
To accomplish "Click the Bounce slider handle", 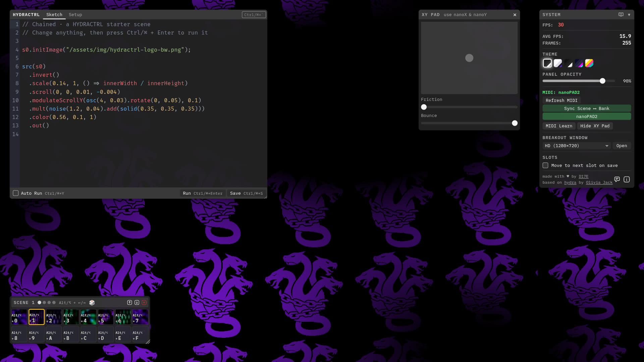I will click(x=515, y=123).
